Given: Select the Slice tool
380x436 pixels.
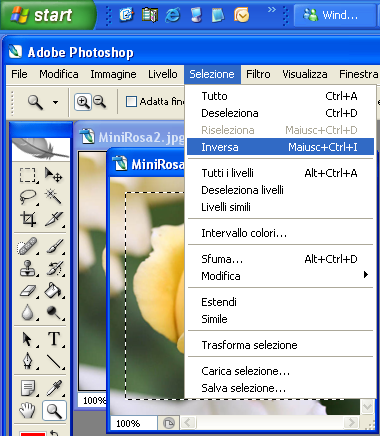Looking at the screenshot, I should (53, 219).
